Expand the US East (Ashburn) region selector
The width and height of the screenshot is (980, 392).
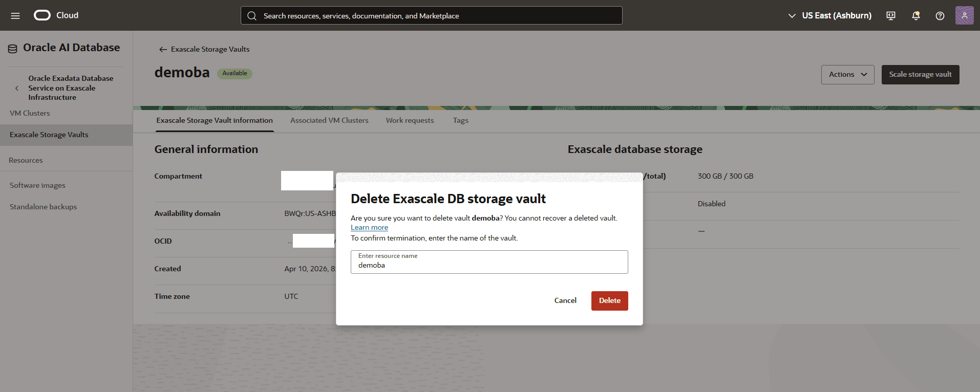829,16
